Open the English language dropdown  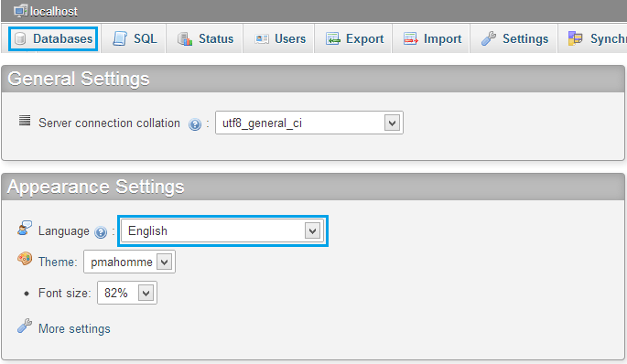click(222, 231)
